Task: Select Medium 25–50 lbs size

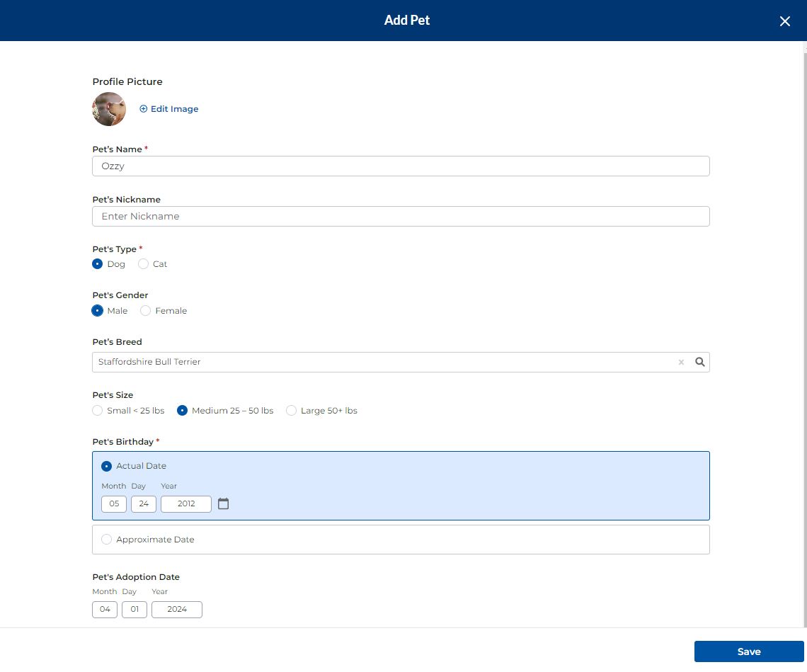Action: click(182, 411)
